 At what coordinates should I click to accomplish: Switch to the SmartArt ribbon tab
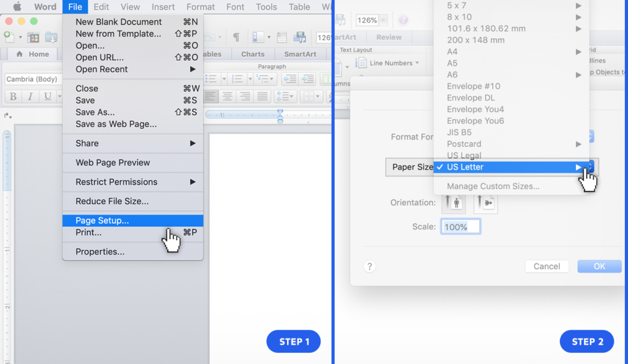tap(301, 54)
